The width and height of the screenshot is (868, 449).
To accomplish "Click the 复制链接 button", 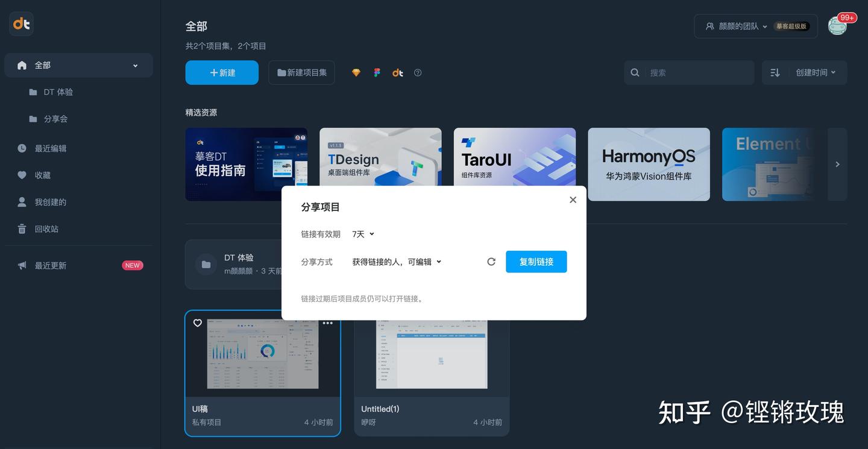I will tap(536, 261).
